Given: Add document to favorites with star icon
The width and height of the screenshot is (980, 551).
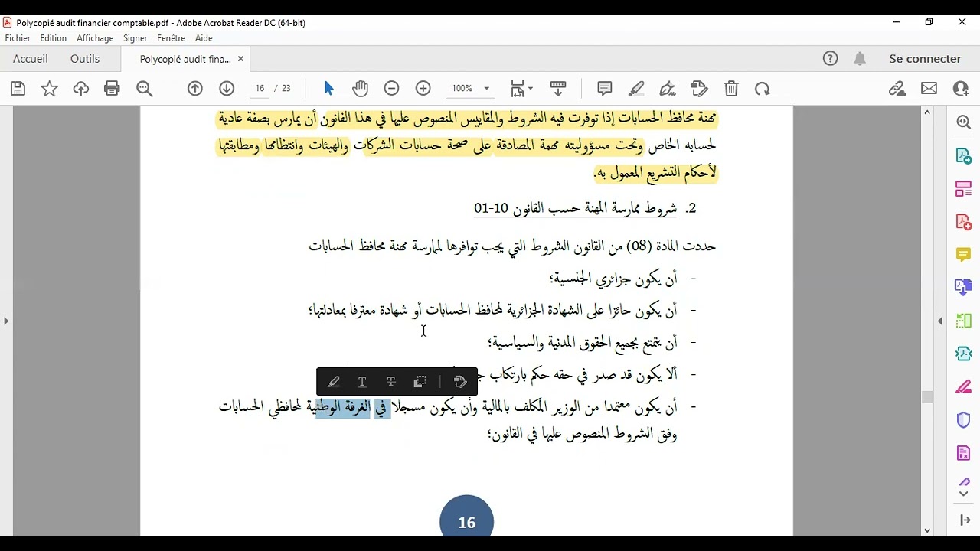Looking at the screenshot, I should 49,89.
